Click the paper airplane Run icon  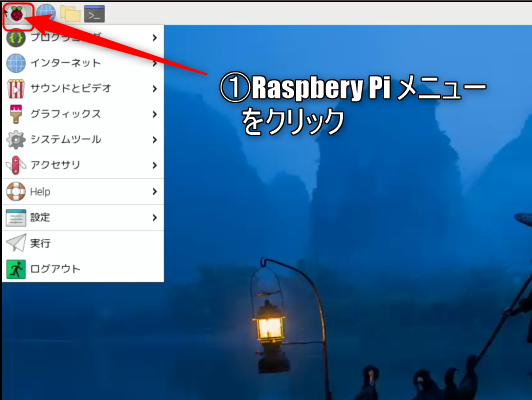pyautogui.click(x=16, y=243)
